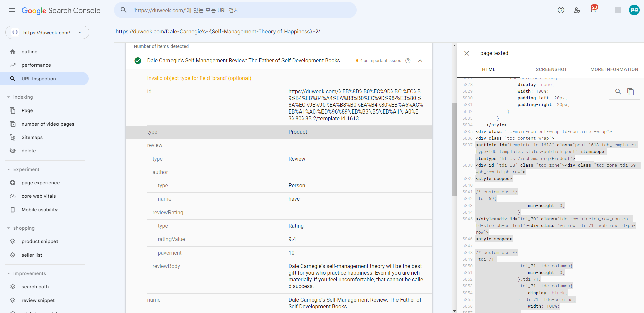Open number of video pages report
The height and width of the screenshot is (313, 644).
coord(44,124)
